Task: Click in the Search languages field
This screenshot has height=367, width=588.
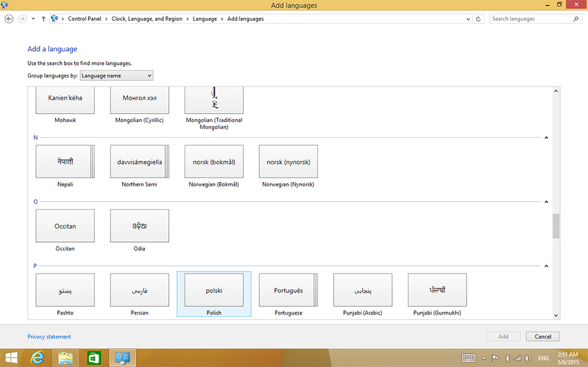Action: click(x=531, y=19)
